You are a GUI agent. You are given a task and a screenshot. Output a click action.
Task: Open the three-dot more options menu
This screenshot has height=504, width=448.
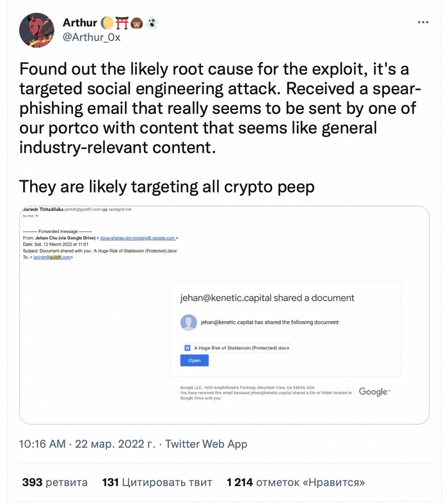(x=423, y=22)
